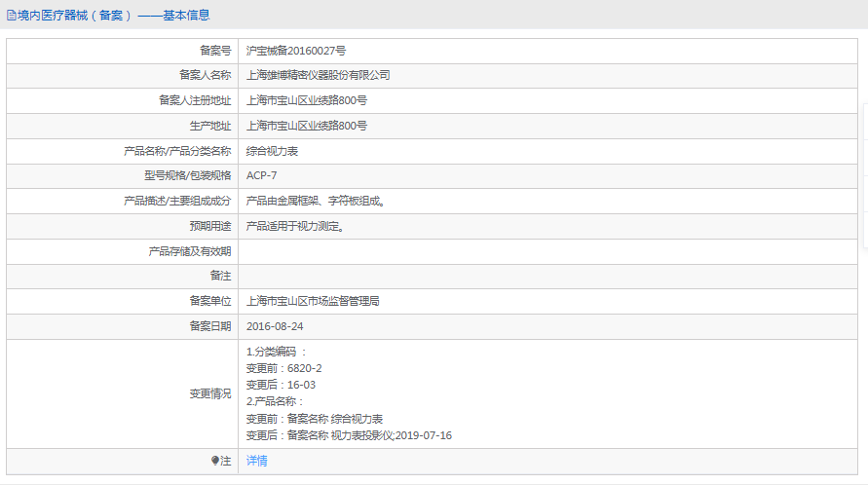Click the 预期用途 row label
The height and width of the screenshot is (485, 868).
click(210, 227)
